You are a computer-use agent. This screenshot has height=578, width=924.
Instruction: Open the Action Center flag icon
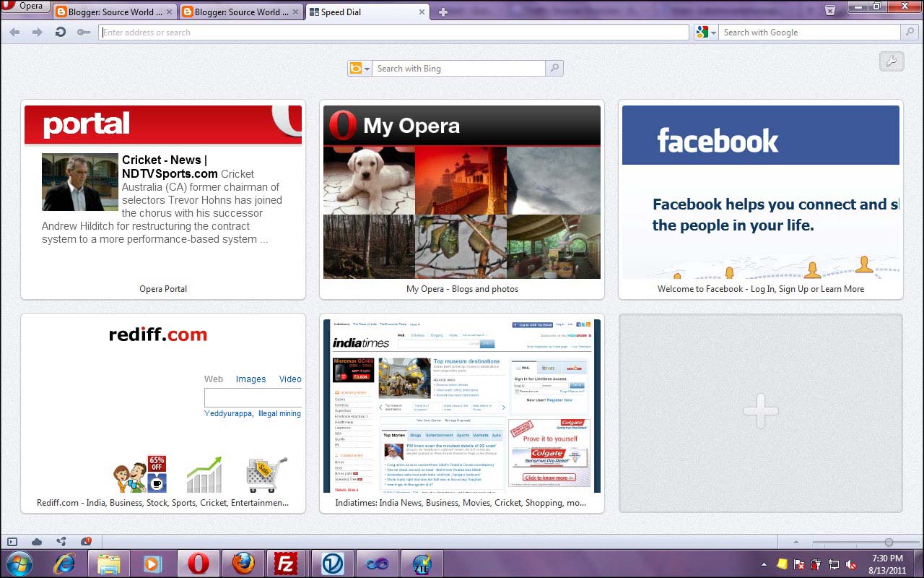pyautogui.click(x=799, y=564)
